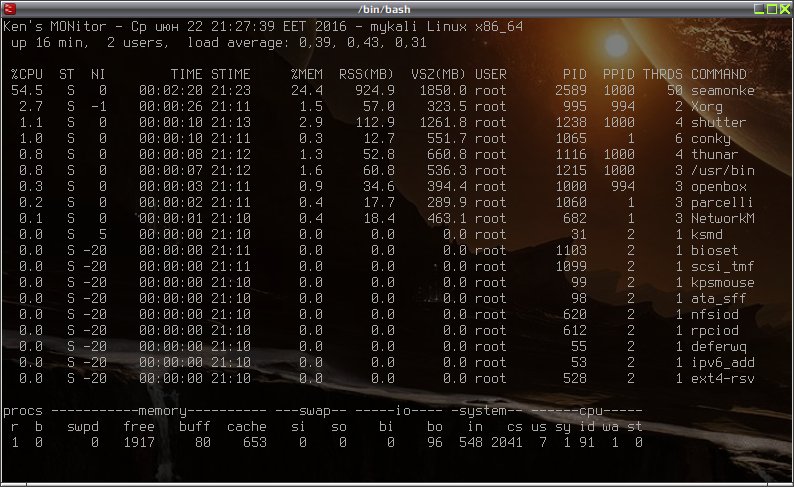794x487 pixels.
Task: Click the memory section label
Action: coord(163,411)
